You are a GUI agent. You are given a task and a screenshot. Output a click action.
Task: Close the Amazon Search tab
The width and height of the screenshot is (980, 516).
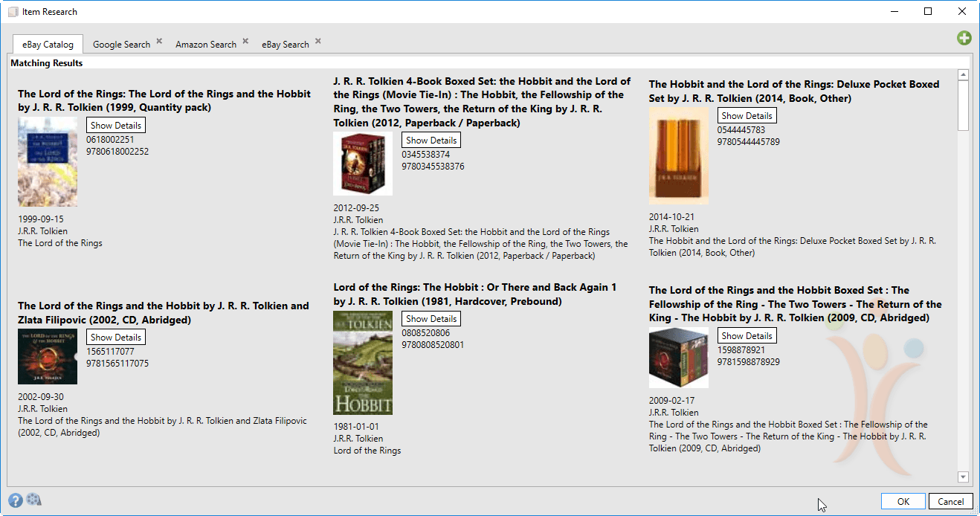coord(245,42)
